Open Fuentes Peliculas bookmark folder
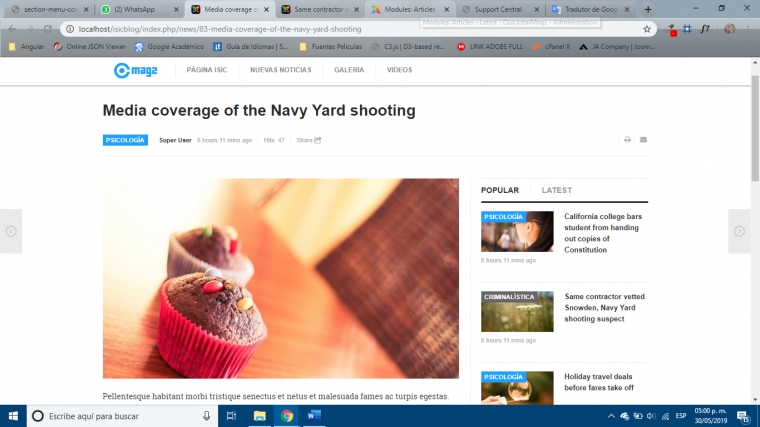Image resolution: width=760 pixels, height=427 pixels. coord(331,47)
